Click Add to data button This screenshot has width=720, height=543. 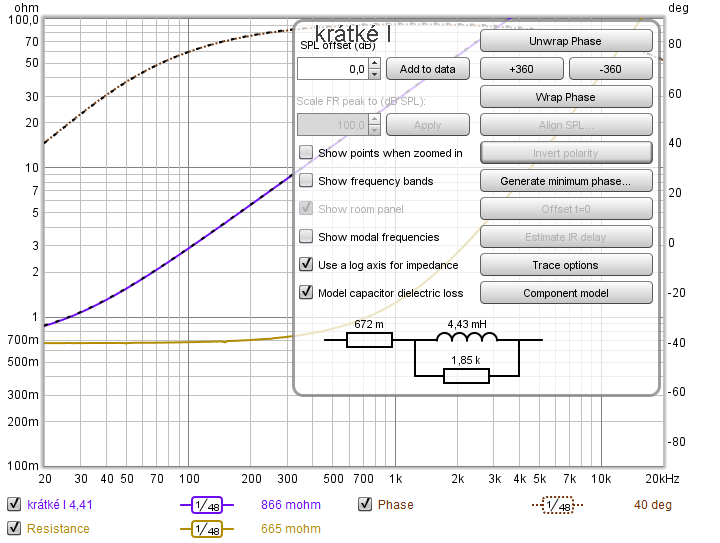coord(428,69)
